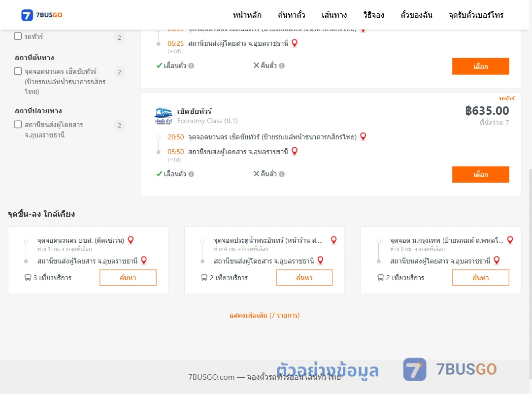The image size is (532, 394).
Task: Click destination pin in ประตูน้ำพระอินทร์ card
Action: click(320, 261)
